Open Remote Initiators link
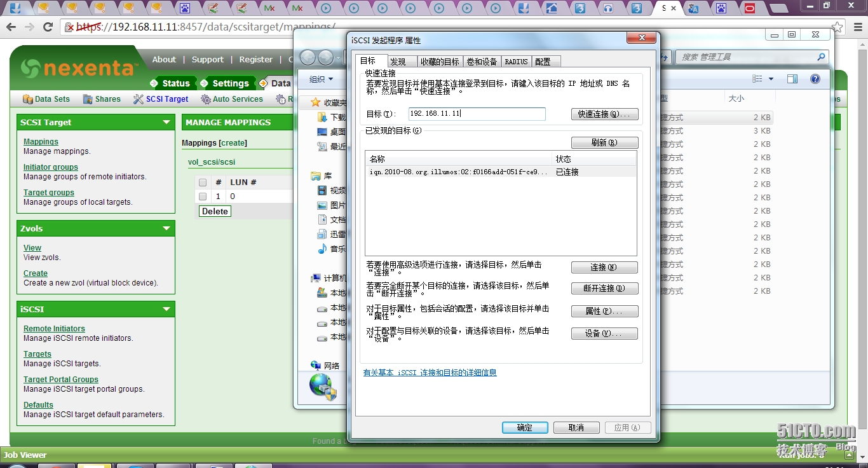The width and height of the screenshot is (868, 468). pyautogui.click(x=54, y=329)
